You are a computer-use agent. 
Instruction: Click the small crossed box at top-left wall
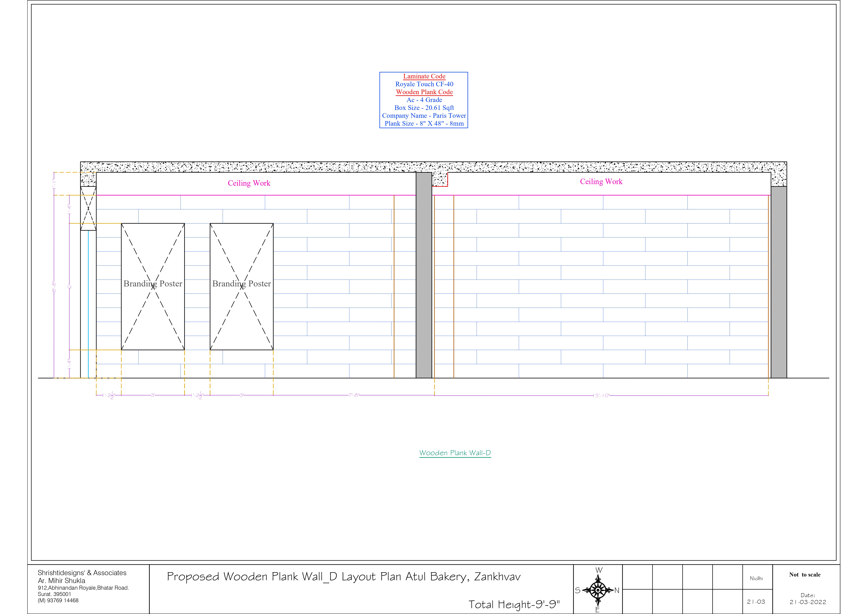tap(88, 208)
